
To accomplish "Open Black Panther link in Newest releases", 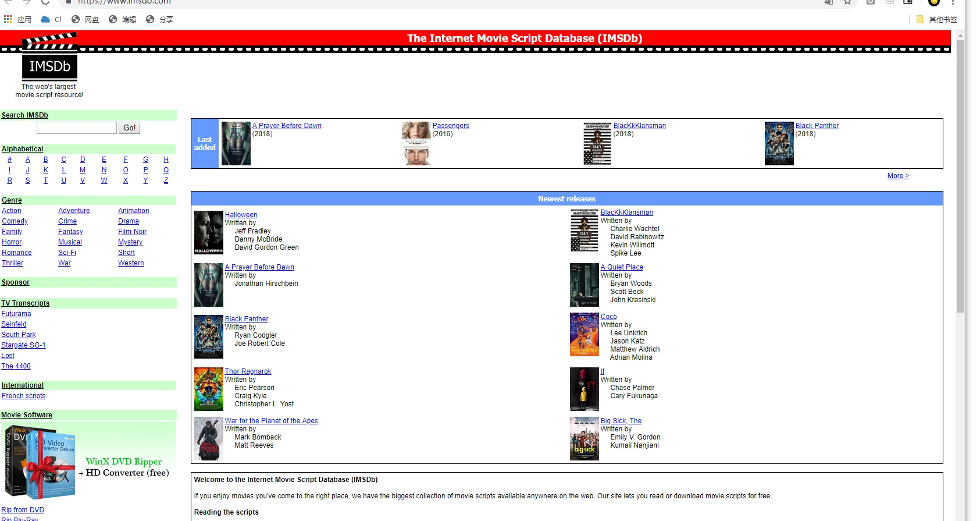I will (x=247, y=319).
